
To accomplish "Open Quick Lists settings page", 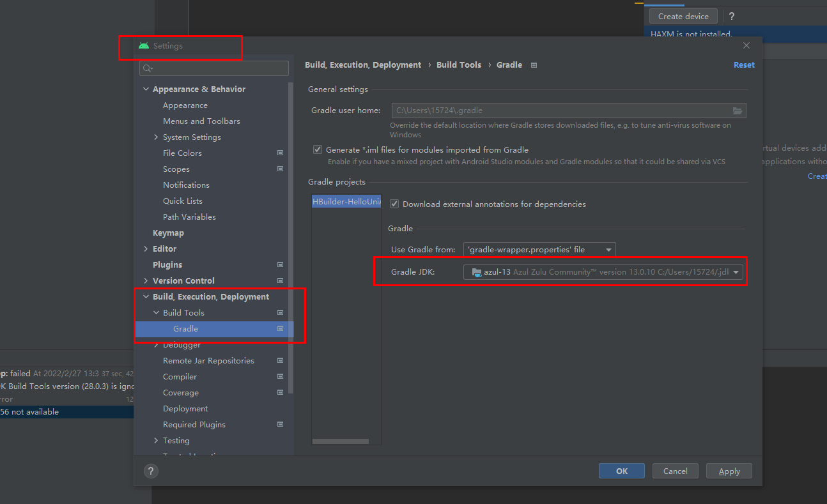I will coord(183,201).
